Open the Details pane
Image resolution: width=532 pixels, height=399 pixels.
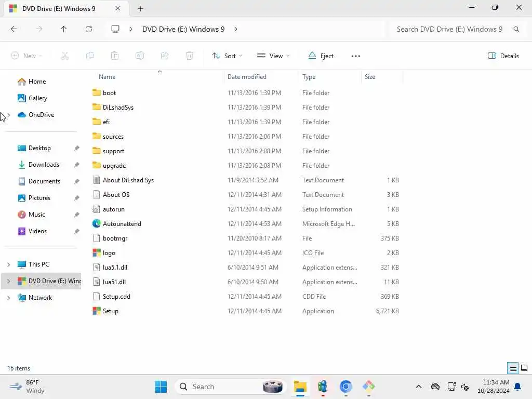503,56
